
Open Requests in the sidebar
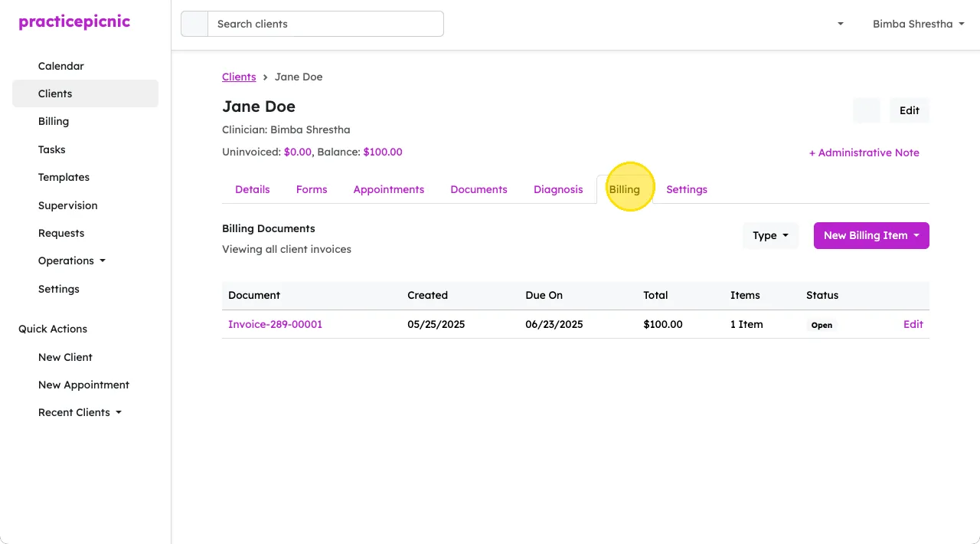[x=61, y=233]
